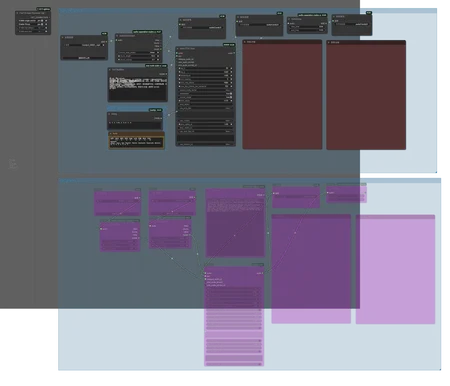Select the right light purple preview node
450x386 pixels.
pyautogui.click(x=395, y=269)
